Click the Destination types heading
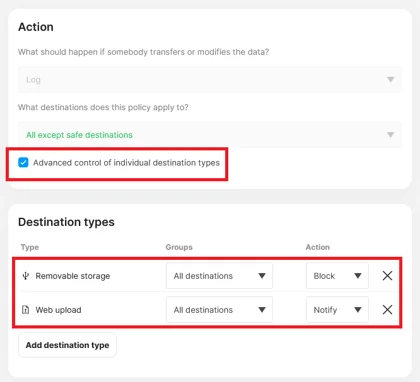420x382 pixels. pos(66,222)
